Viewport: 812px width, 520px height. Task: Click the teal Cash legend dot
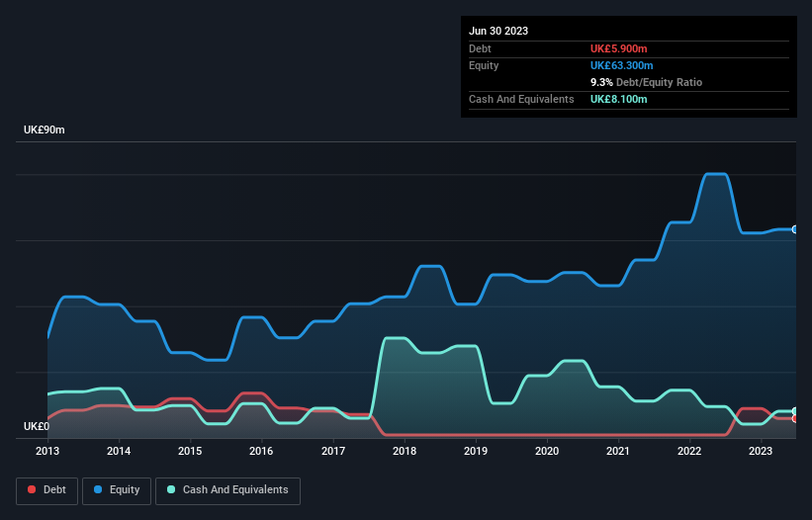(171, 489)
